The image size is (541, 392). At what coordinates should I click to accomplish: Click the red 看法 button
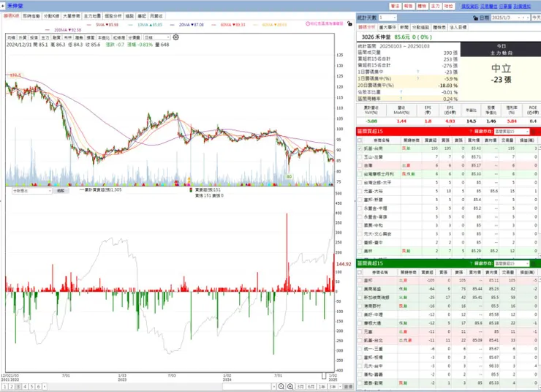(x=396, y=6)
